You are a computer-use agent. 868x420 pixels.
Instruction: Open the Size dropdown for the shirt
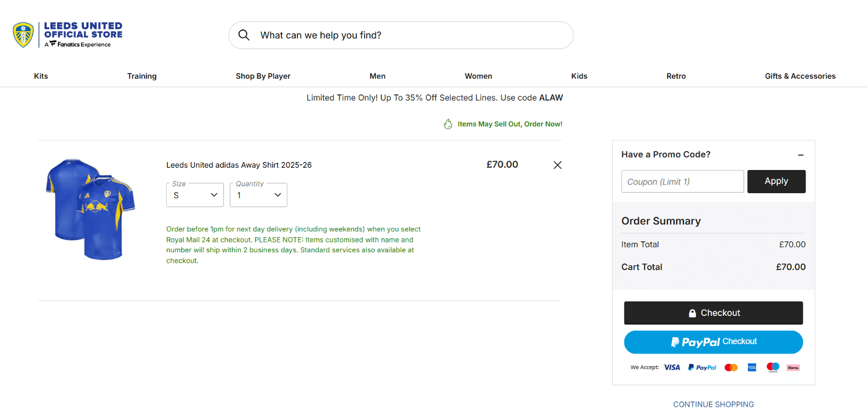(194, 195)
